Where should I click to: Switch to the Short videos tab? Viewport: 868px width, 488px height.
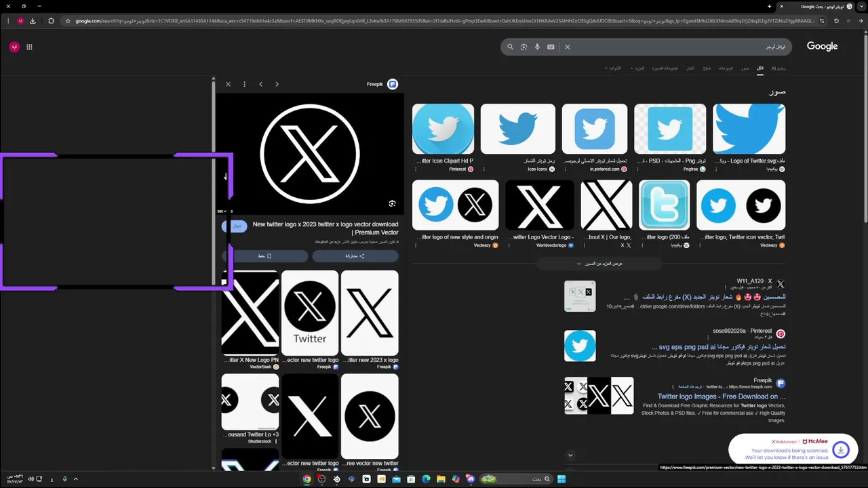pos(665,68)
